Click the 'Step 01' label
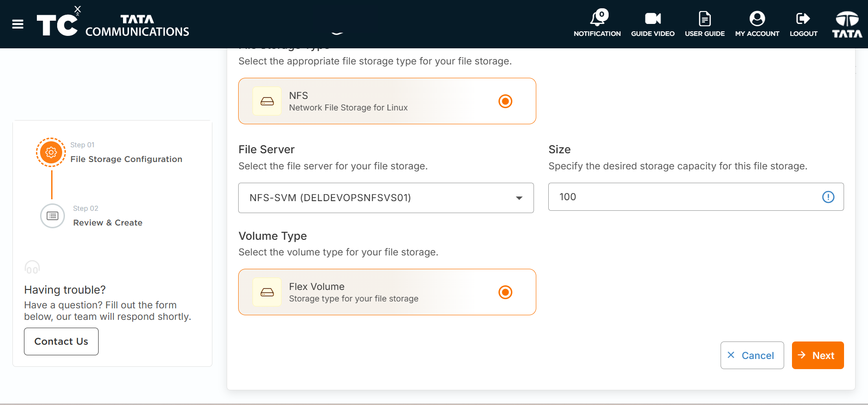The height and width of the screenshot is (405, 868). point(82,145)
